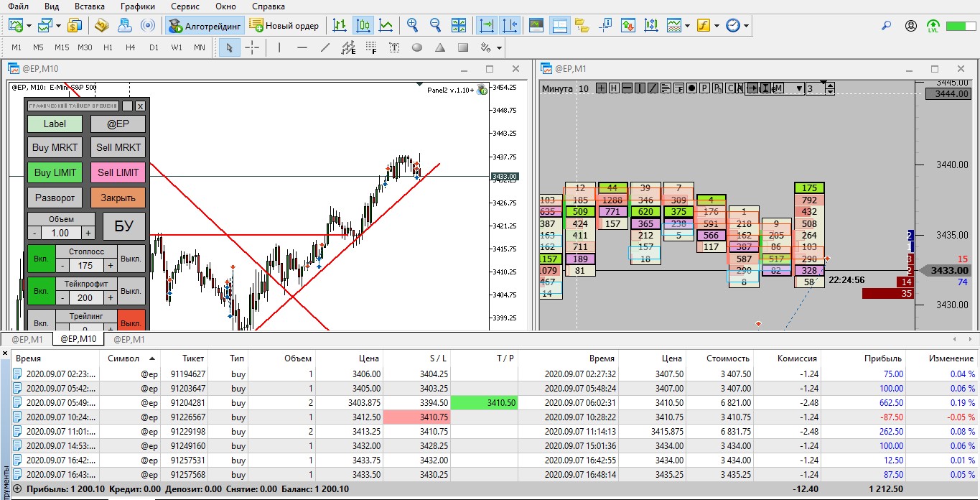Select the M15 timeframe
Viewport: 980px width, 500px height.
[62, 47]
